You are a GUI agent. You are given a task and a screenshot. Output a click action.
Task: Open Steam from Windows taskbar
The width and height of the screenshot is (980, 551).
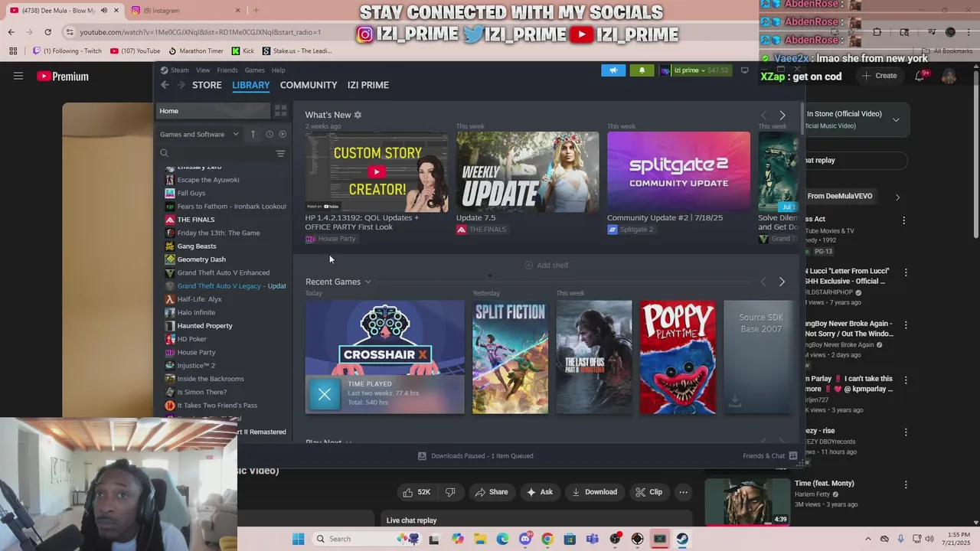(682, 539)
